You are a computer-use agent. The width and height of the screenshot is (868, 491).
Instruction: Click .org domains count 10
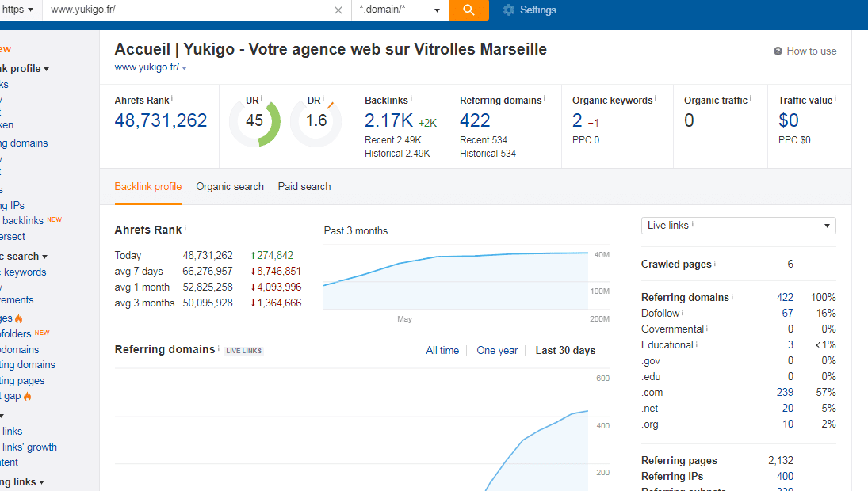[x=788, y=424]
